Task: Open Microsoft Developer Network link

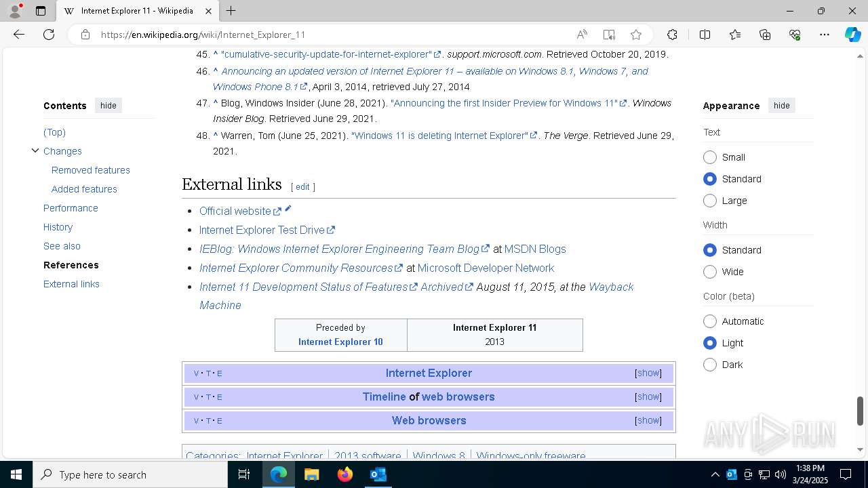Action: 486,268
